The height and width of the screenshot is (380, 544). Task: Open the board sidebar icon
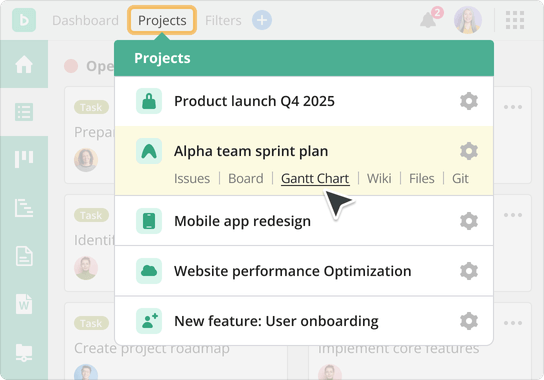tap(24, 160)
